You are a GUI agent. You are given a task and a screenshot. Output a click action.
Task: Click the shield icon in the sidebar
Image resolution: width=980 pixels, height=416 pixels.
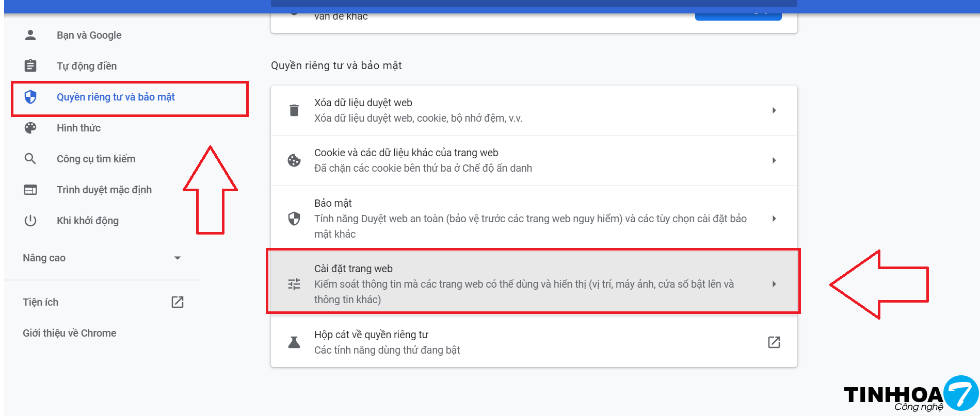[x=30, y=97]
